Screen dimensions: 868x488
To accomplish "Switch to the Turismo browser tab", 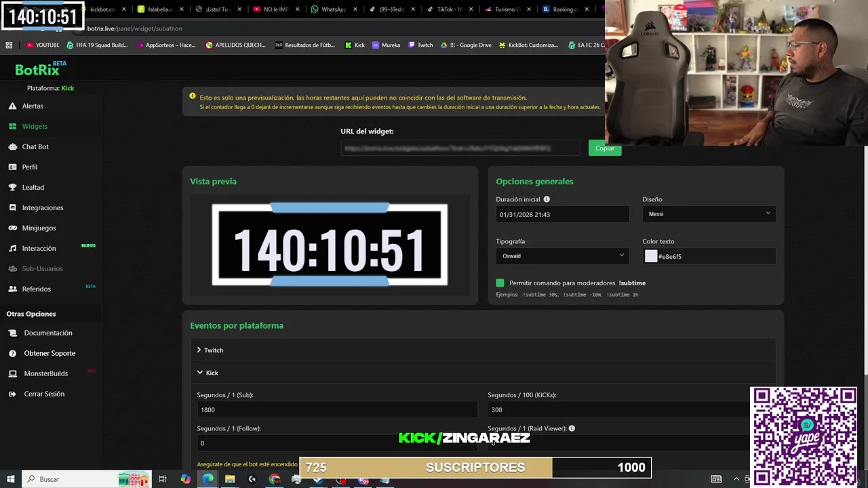I will pos(507,9).
